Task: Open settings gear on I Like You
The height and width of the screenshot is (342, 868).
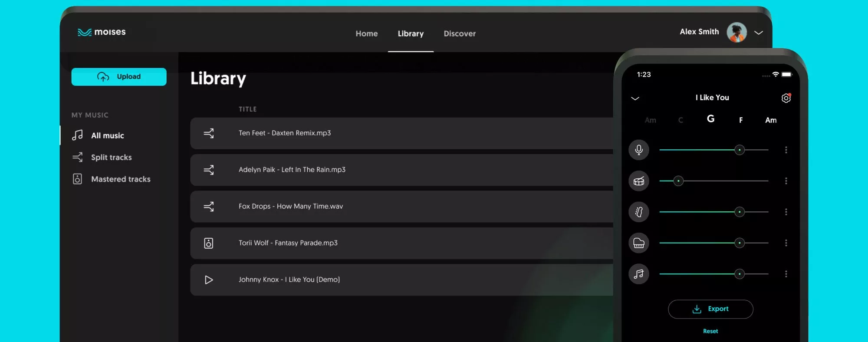Action: pyautogui.click(x=786, y=98)
